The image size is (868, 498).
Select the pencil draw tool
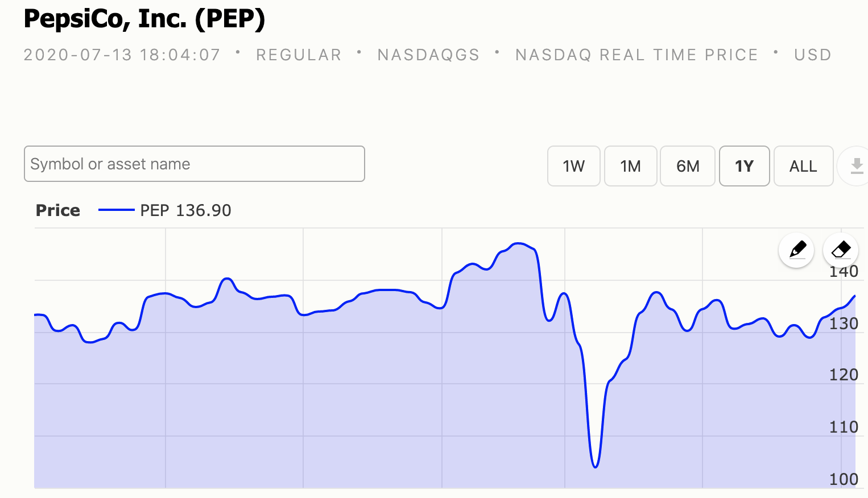796,250
